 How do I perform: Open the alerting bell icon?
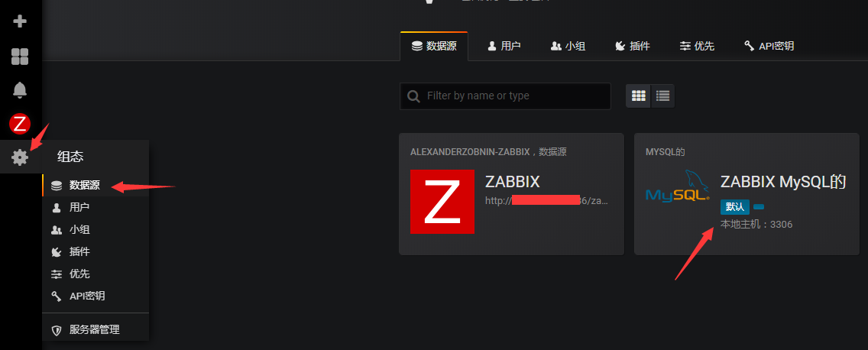click(x=20, y=89)
